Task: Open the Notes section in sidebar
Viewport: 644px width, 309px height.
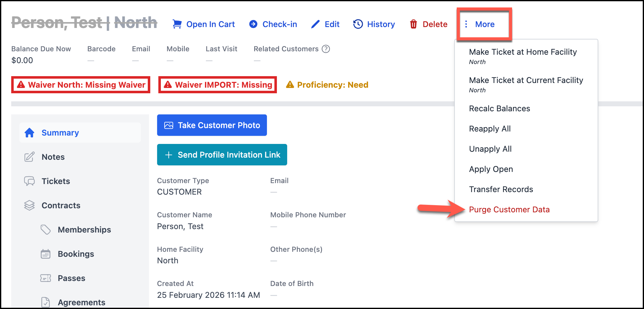Action: point(53,157)
